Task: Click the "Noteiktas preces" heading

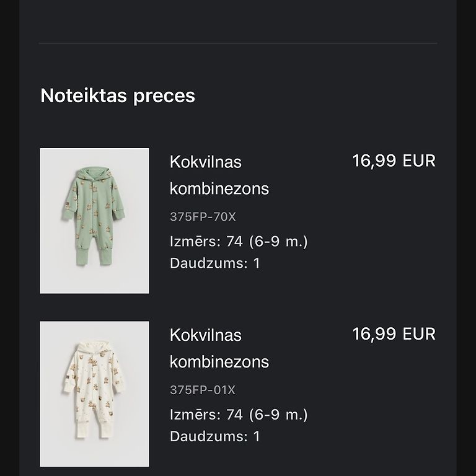Action: (118, 96)
